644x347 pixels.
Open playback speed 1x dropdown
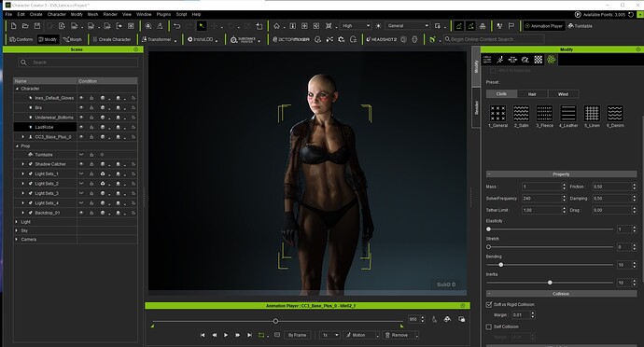(x=329, y=335)
